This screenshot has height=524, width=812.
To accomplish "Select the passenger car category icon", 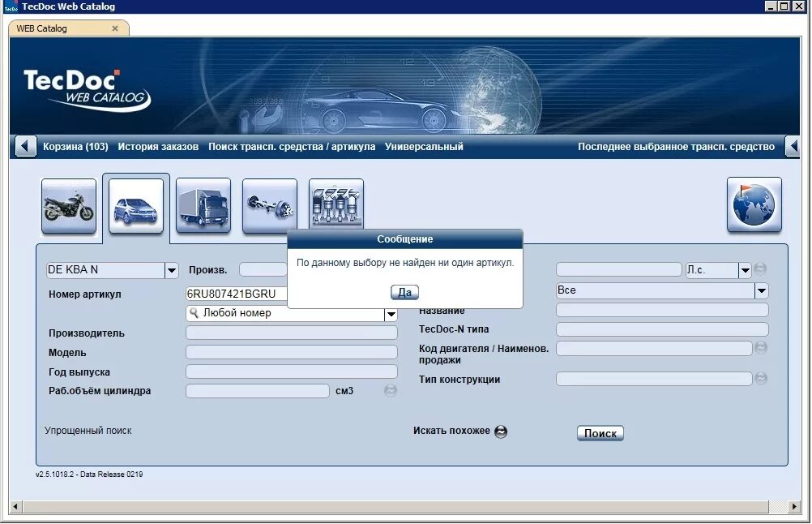I will [x=136, y=206].
